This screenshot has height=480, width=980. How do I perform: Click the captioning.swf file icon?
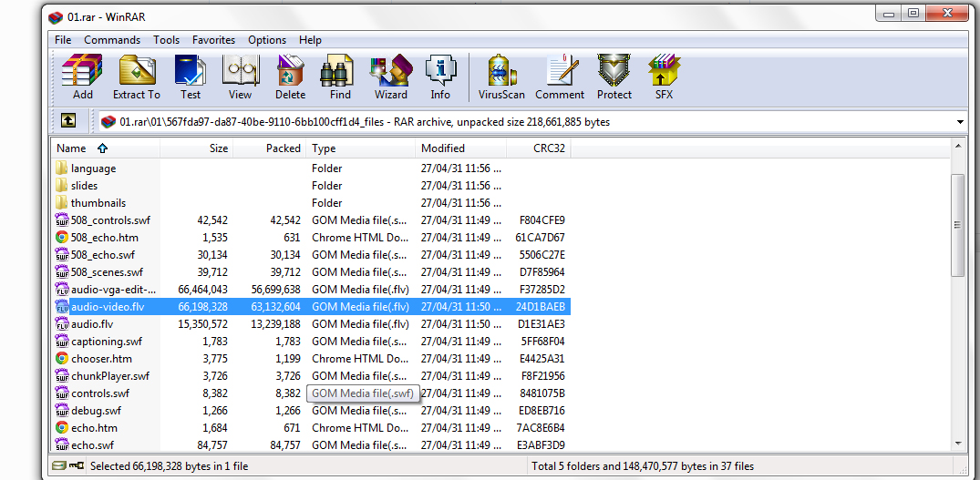click(61, 342)
